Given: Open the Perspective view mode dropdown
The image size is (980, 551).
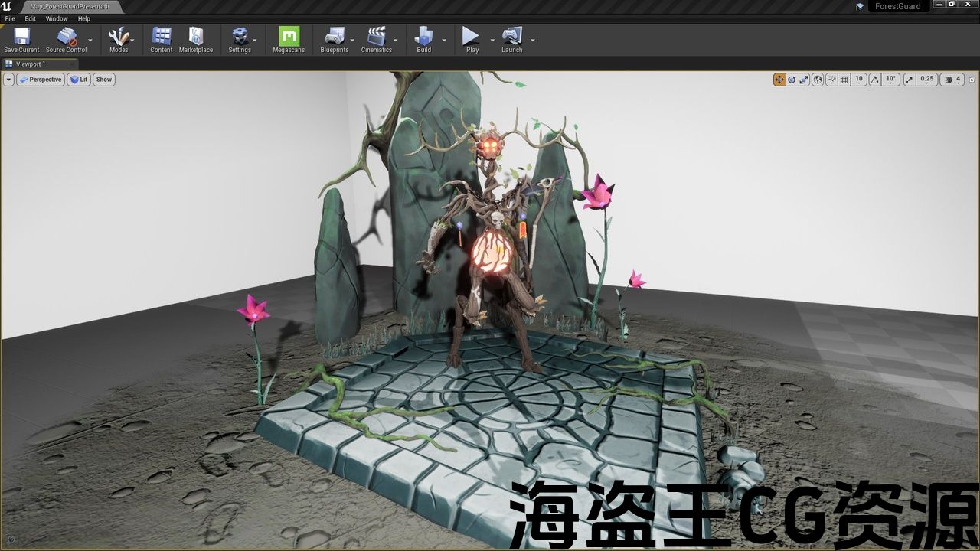Looking at the screenshot, I should [x=41, y=80].
